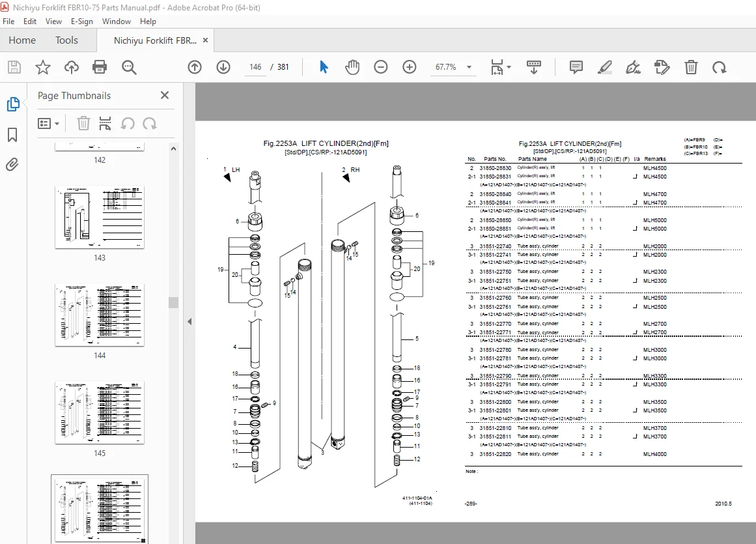This screenshot has width=756, height=544.
Task: Go to previous page arrow
Action: [195, 67]
